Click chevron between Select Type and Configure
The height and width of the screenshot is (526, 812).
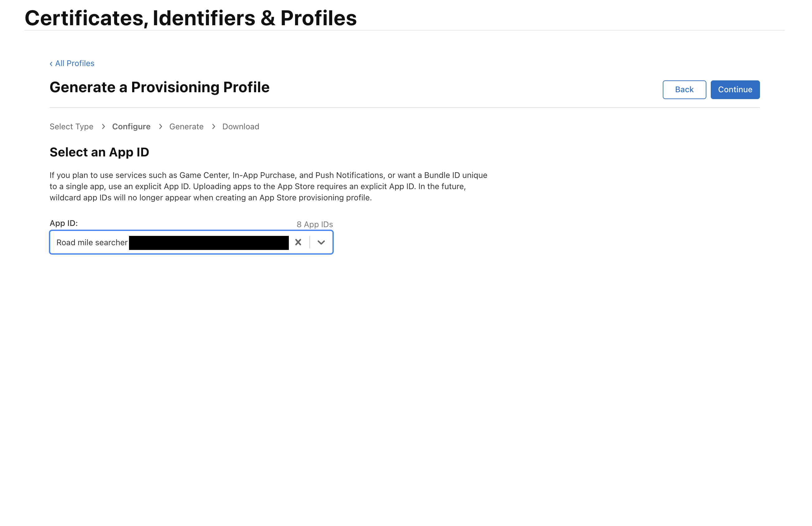pyautogui.click(x=103, y=127)
